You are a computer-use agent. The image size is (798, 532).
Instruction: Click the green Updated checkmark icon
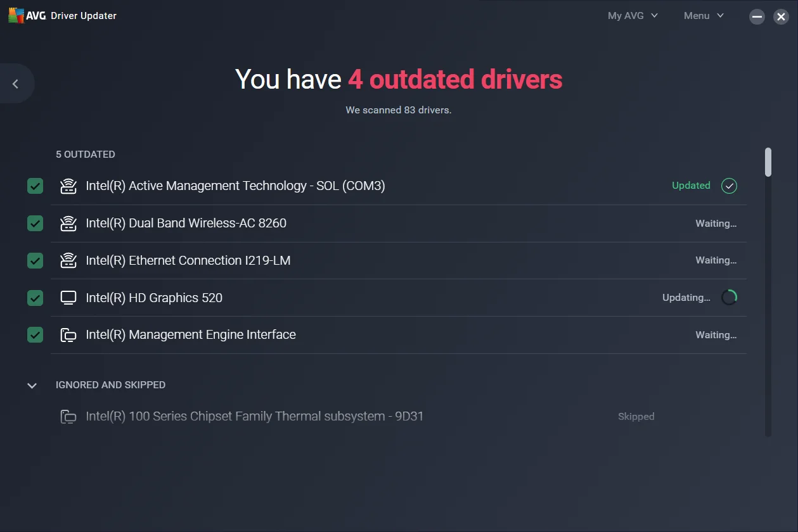[729, 186]
